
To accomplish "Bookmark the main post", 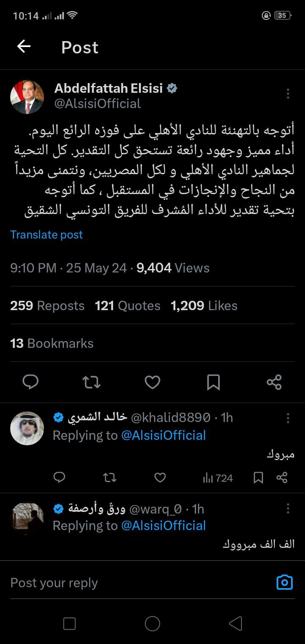I will point(213,382).
